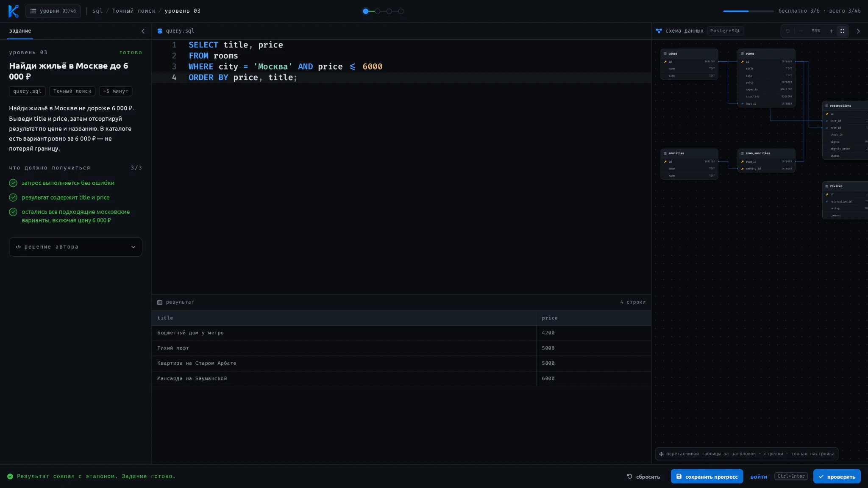Click the сбросить reset button

coord(643,477)
